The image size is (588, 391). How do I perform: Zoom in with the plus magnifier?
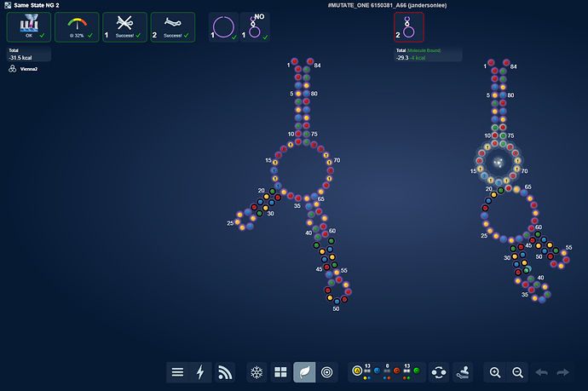[494, 372]
